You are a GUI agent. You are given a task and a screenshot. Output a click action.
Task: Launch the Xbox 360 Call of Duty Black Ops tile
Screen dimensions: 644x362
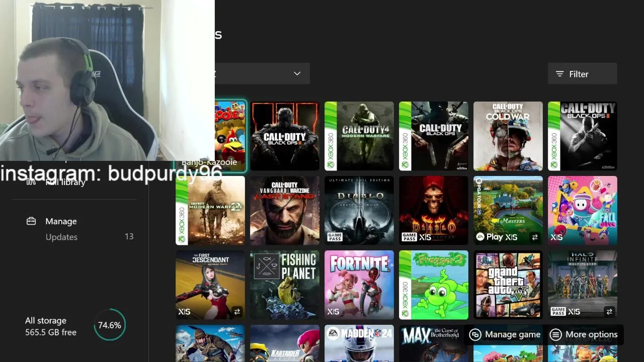434,136
